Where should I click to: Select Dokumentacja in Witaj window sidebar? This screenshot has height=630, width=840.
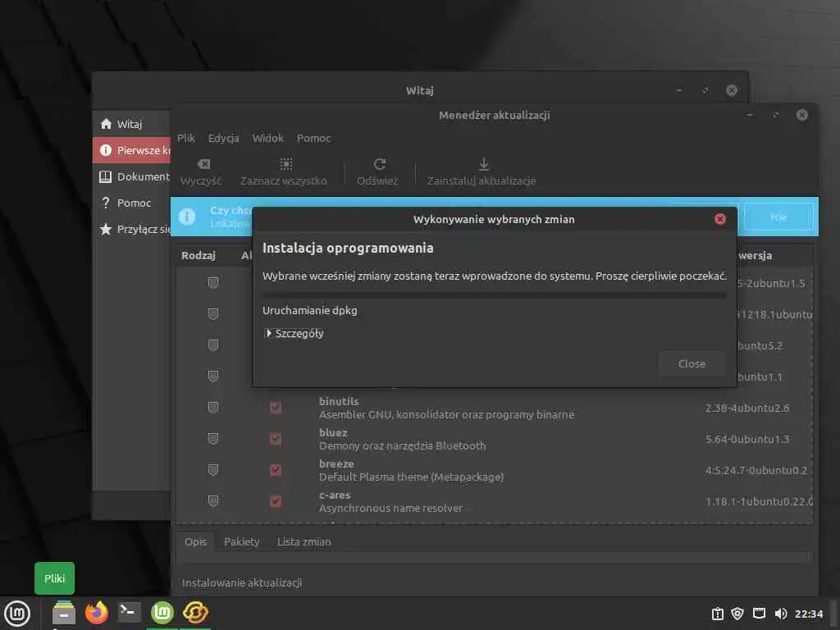pyautogui.click(x=131, y=176)
